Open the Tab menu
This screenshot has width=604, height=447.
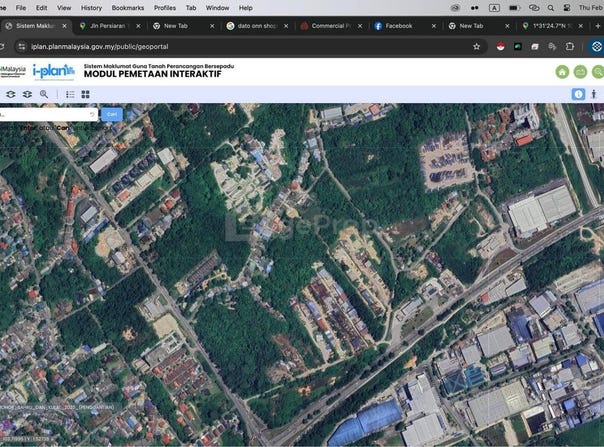[191, 8]
